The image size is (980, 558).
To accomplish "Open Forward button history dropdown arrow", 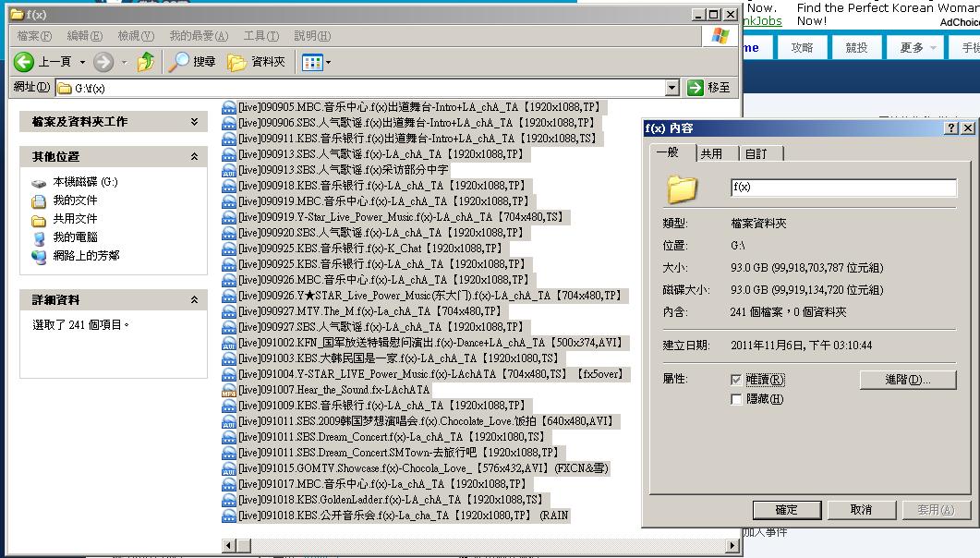I will click(x=123, y=62).
